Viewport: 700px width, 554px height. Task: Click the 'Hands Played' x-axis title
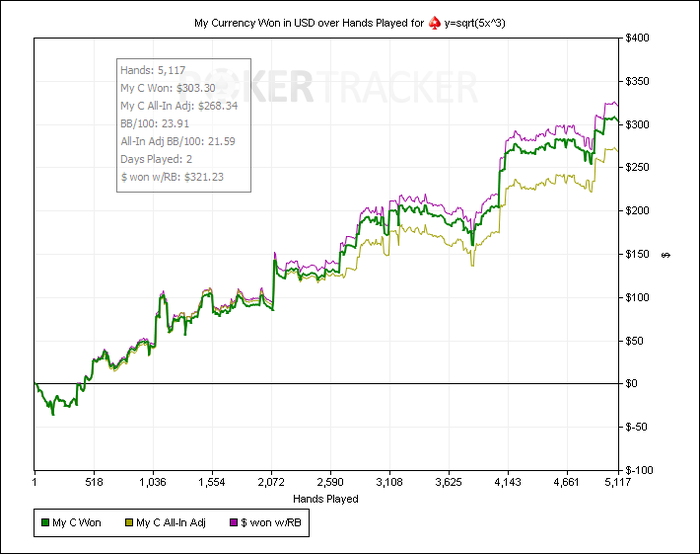coord(325,499)
